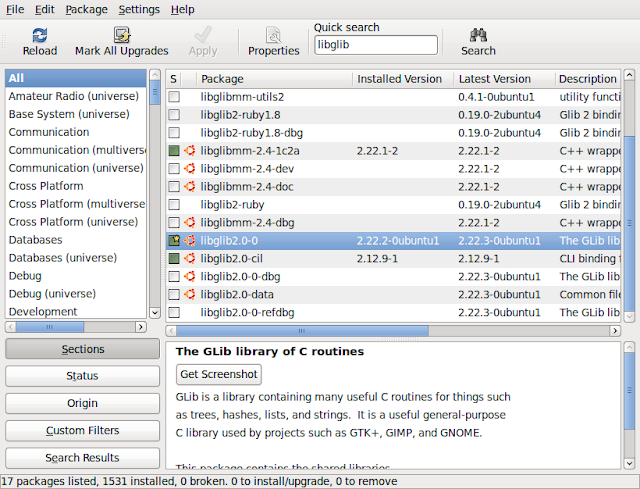
Task: Sort by the S status column header
Action: pyautogui.click(x=173, y=79)
